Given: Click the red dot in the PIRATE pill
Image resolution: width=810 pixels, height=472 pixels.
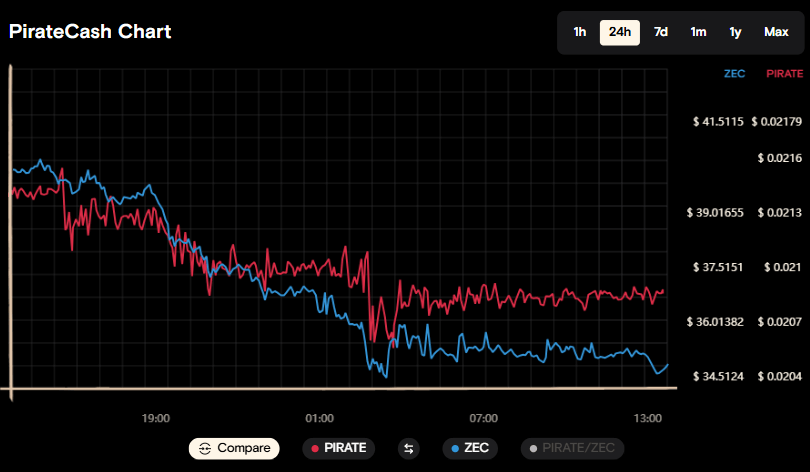Looking at the screenshot, I should tap(315, 448).
